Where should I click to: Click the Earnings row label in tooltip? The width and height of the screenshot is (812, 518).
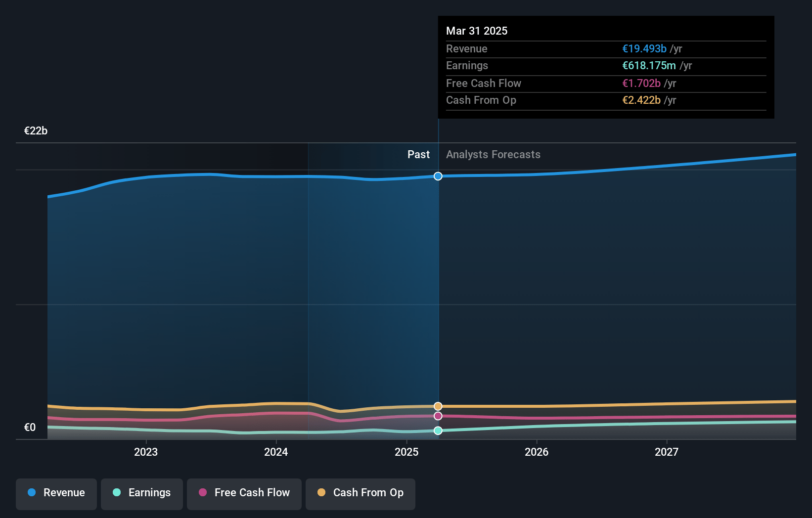467,65
